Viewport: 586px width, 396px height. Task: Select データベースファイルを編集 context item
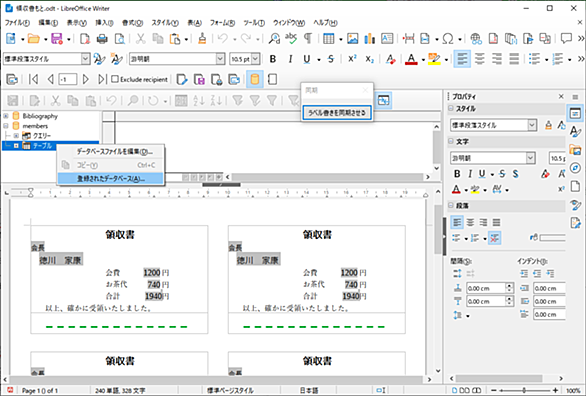[x=111, y=152]
